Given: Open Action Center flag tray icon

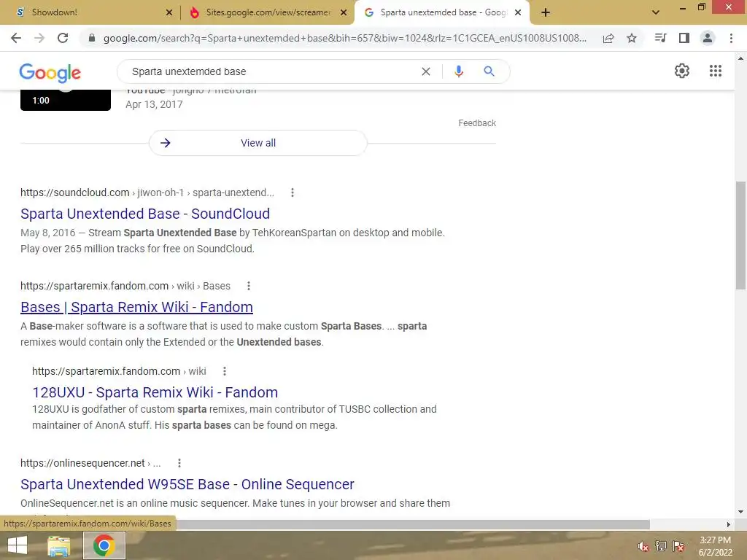Looking at the screenshot, I should tap(678, 546).
